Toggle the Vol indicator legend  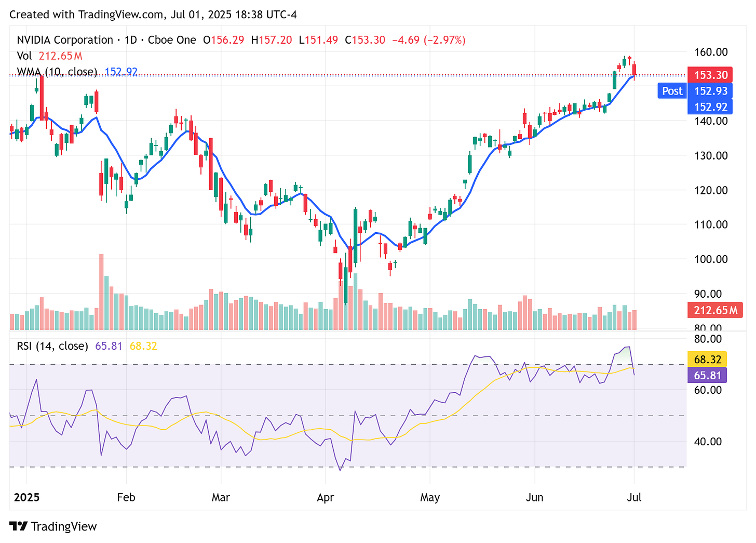(x=24, y=56)
